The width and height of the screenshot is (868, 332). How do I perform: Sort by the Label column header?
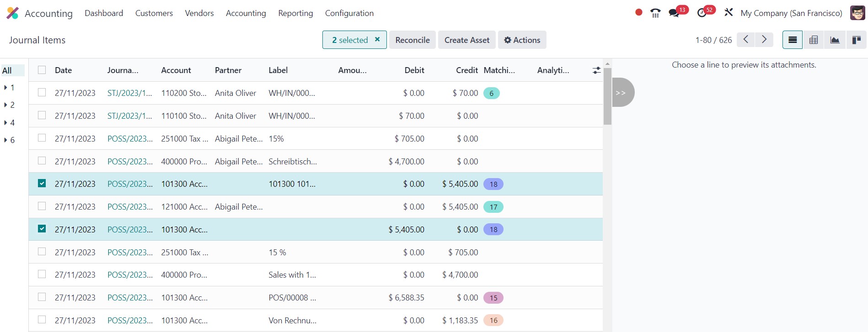coord(278,70)
